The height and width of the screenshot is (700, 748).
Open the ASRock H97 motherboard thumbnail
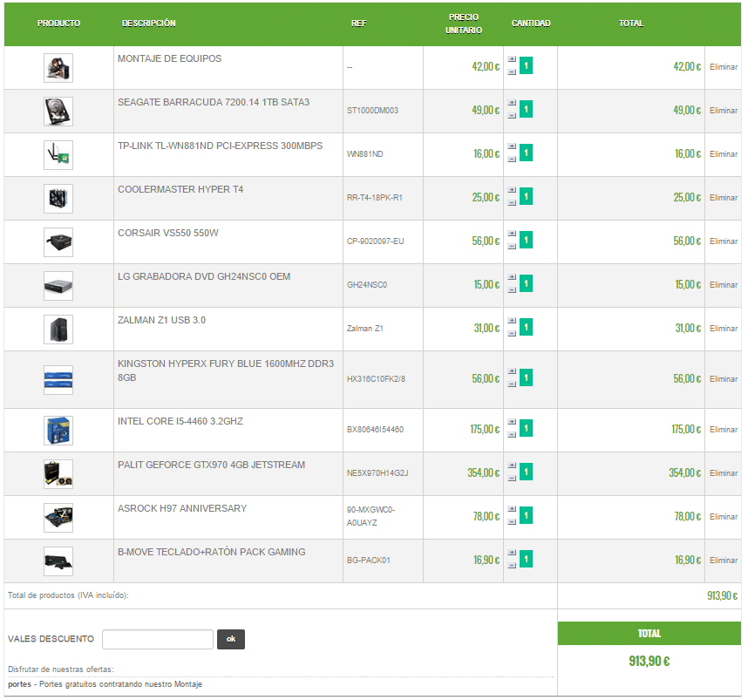pos(58,518)
